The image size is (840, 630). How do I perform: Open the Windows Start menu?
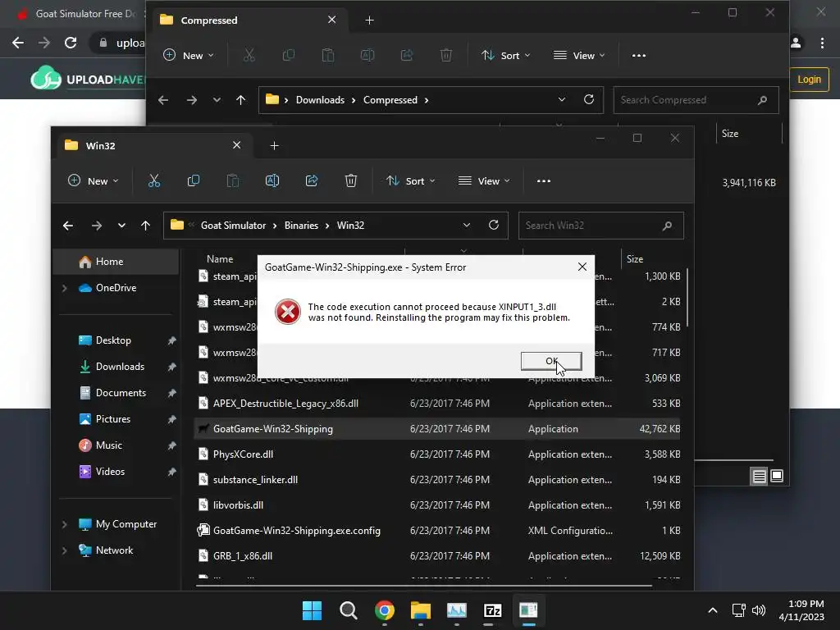(312, 610)
